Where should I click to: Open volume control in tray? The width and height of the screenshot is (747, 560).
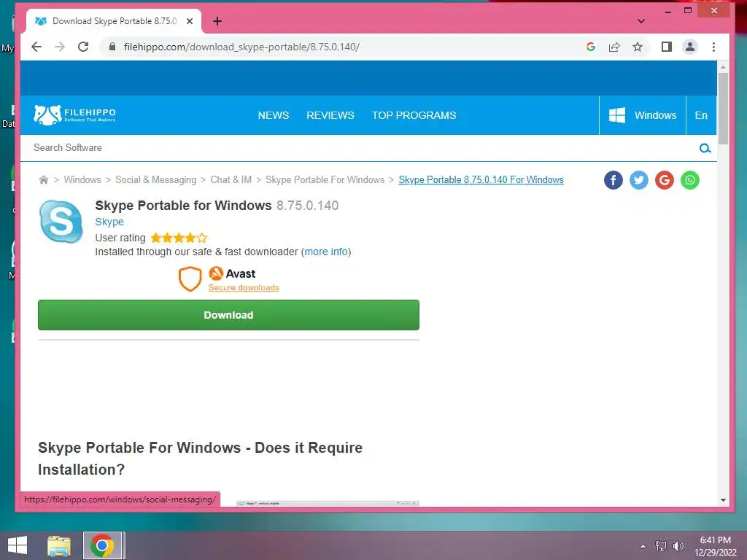pyautogui.click(x=678, y=546)
